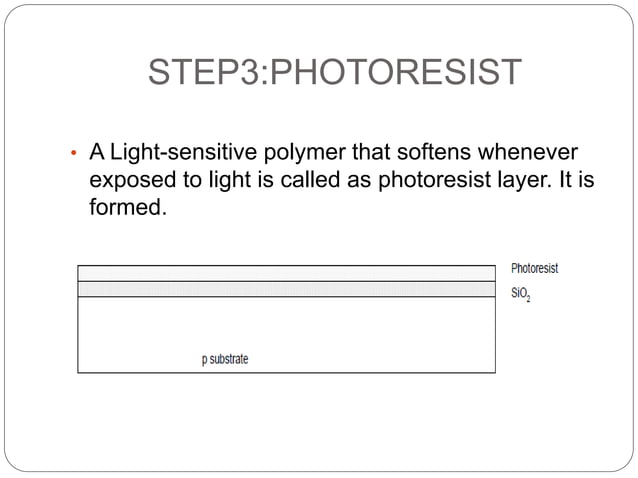
Task: Click the word "light" in the second line
Action: [x=230, y=181]
